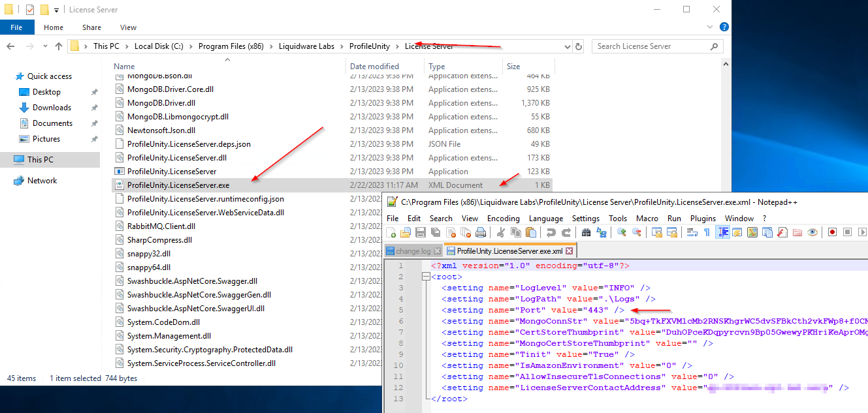Open the Explorer Share ribbon tab
Viewport: 868px width, 413px height.
coord(91,27)
